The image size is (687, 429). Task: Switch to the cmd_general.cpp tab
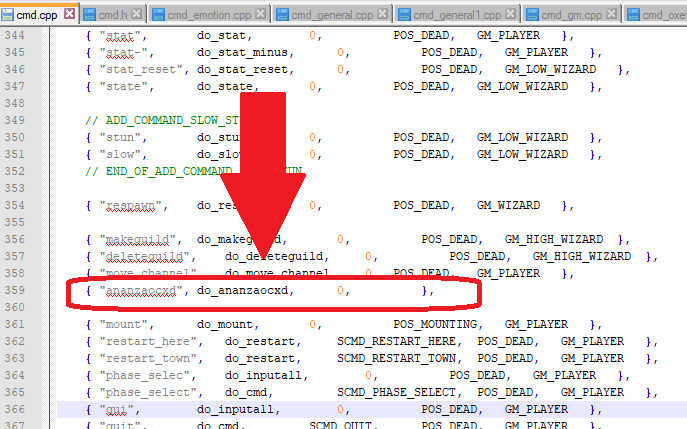pyautogui.click(x=332, y=14)
